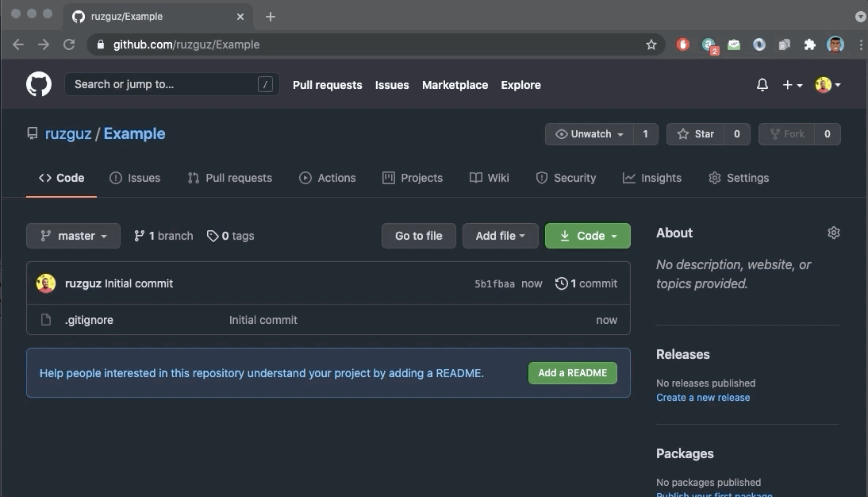Switch to the Wiki tab
The width and height of the screenshot is (868, 497).
coord(490,178)
